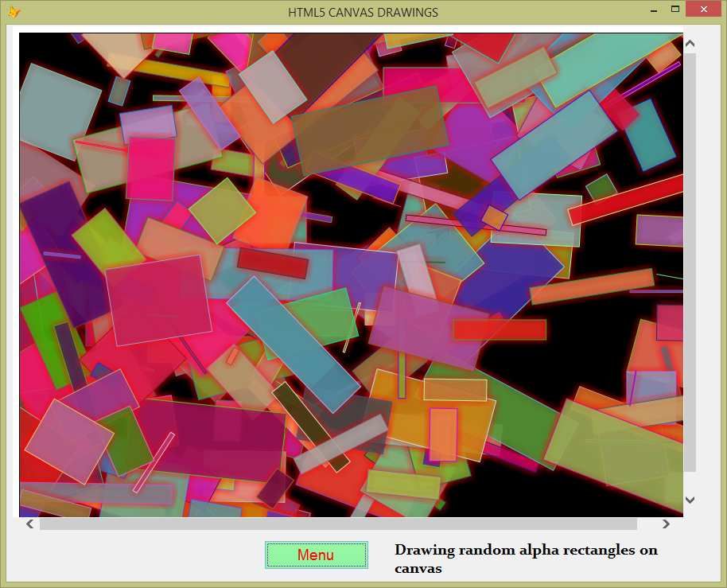727x588 pixels.
Task: Click the up arrow on the vertical scrollbar
Action: pos(690,44)
